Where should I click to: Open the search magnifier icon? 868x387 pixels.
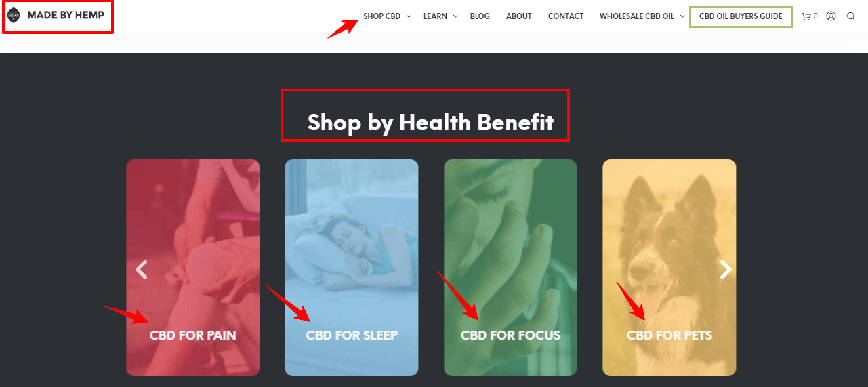(851, 16)
